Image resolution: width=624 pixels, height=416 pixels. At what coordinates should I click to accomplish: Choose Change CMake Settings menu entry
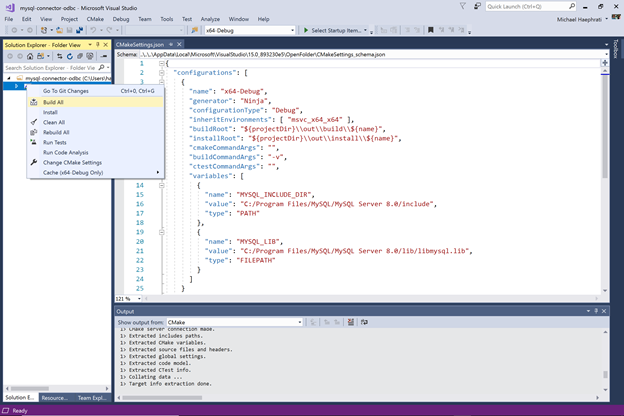96,162
